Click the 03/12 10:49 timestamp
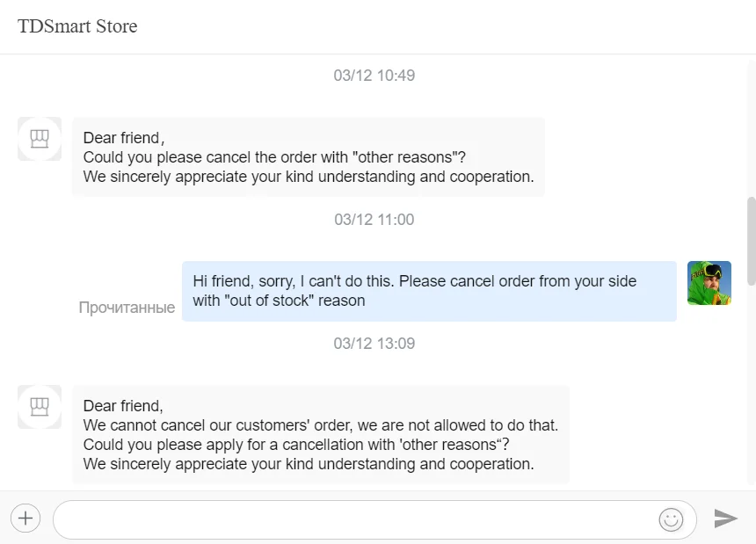756x544 pixels. pyautogui.click(x=374, y=76)
